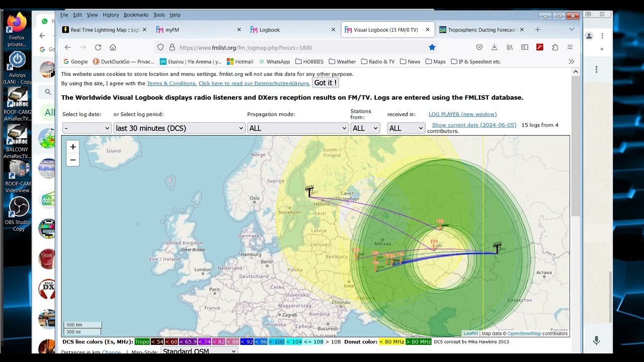Close the Logbook tab
Viewport: 644px width, 362px height.
(x=333, y=30)
